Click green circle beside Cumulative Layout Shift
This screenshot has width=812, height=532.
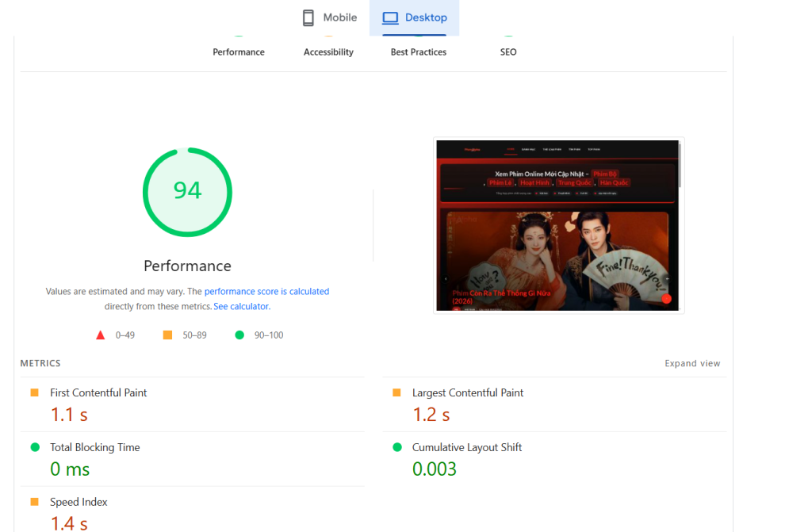[x=397, y=447]
